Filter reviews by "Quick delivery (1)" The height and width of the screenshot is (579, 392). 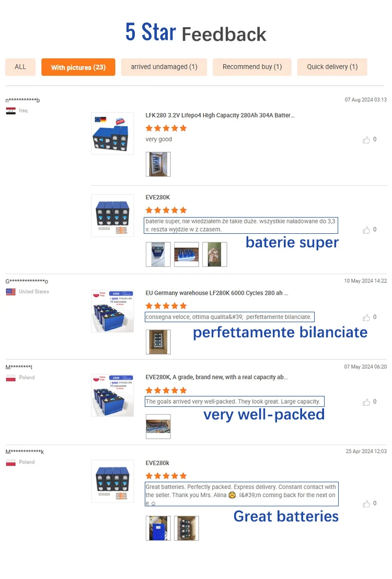332,67
